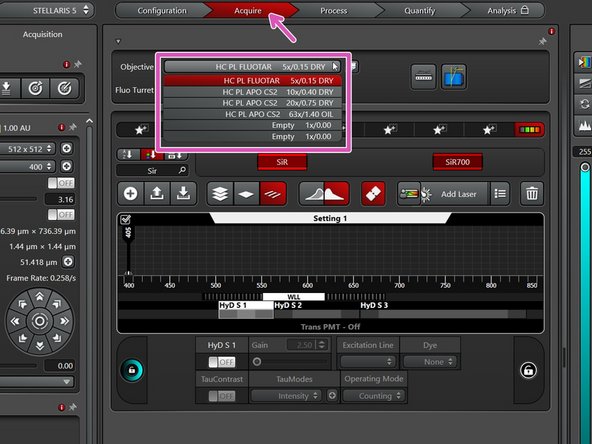Select the stacked layers sequential mode icon
Viewport: 592px width, 444px height.
point(220,194)
